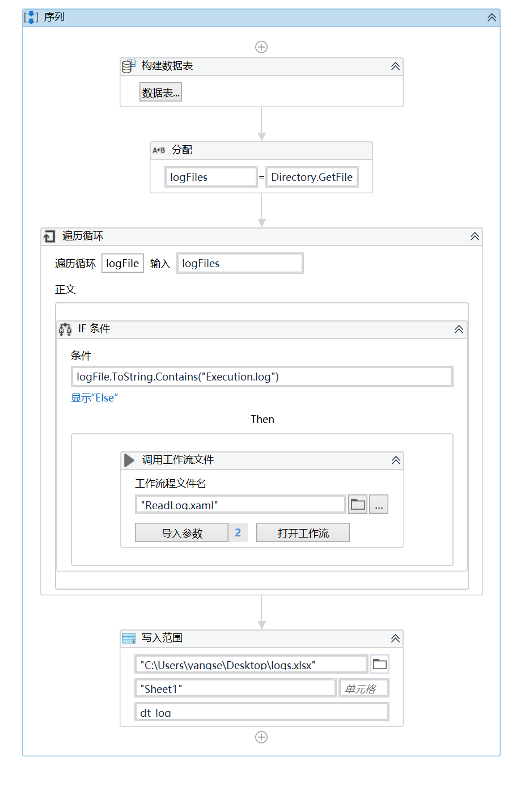This screenshot has width=525, height=812.
Task: Browse for workflow file folder icon
Action: tap(358, 504)
